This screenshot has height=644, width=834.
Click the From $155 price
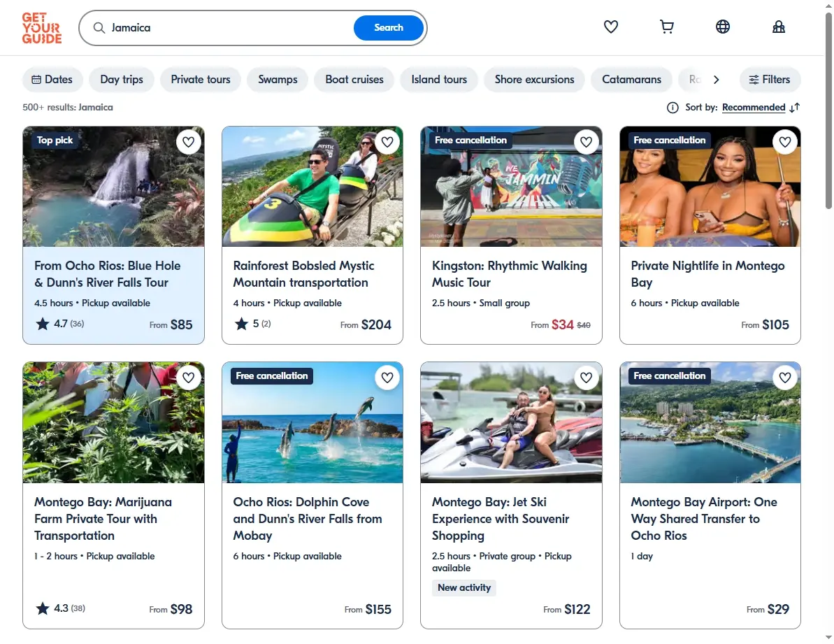pos(368,609)
